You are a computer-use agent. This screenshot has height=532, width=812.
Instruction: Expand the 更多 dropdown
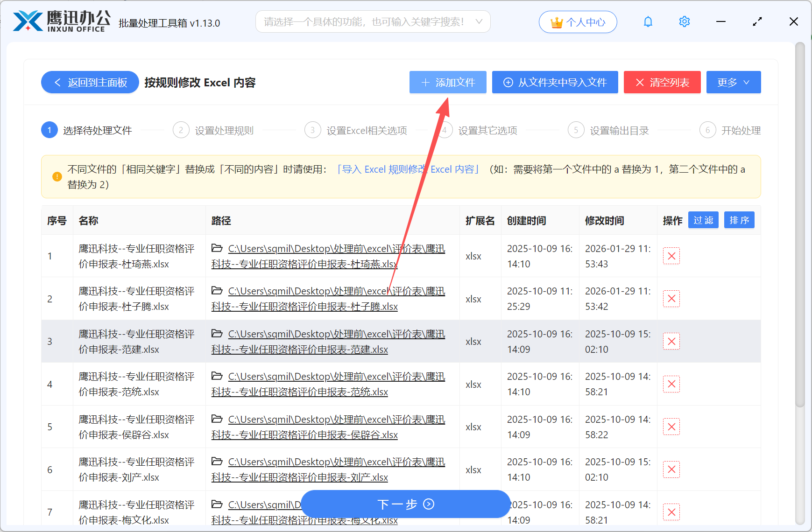pos(733,82)
